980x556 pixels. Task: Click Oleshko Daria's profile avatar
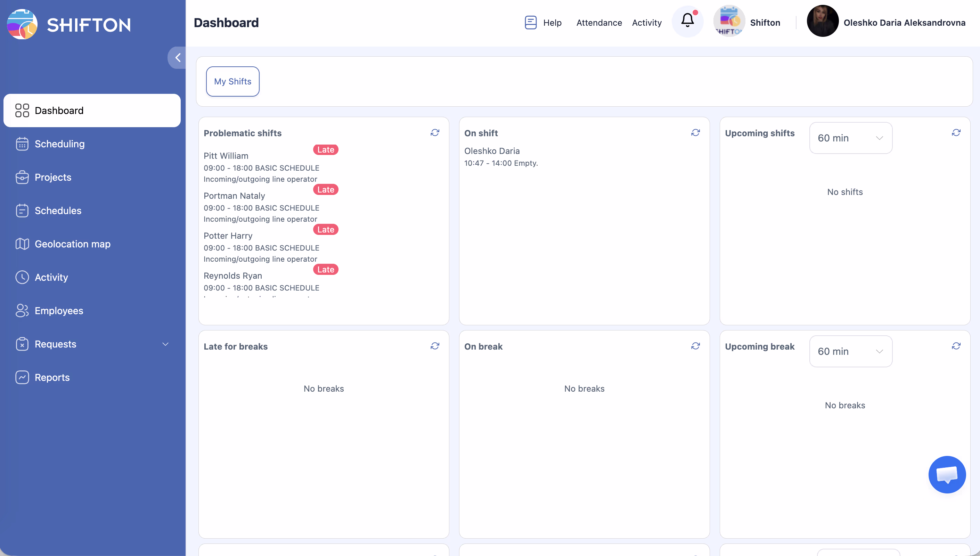click(822, 22)
